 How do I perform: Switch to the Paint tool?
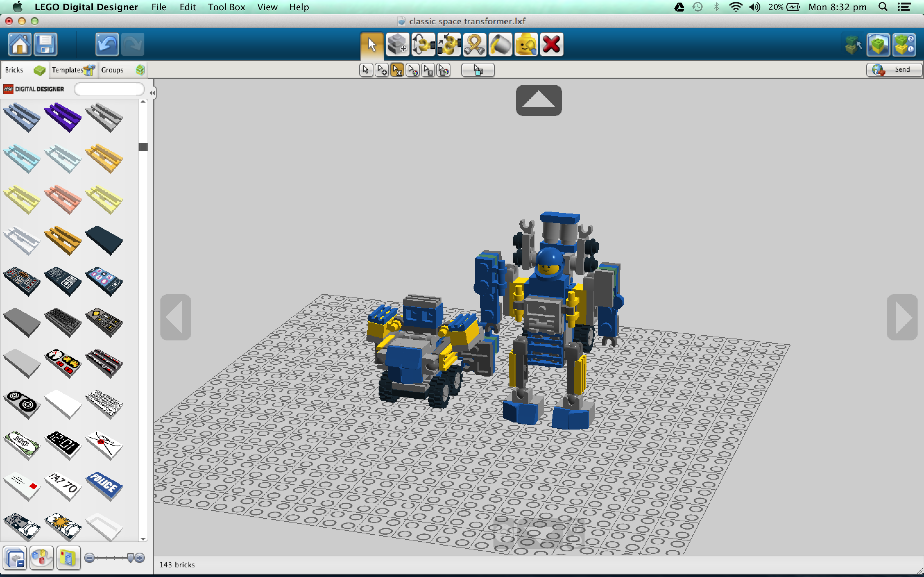click(500, 44)
